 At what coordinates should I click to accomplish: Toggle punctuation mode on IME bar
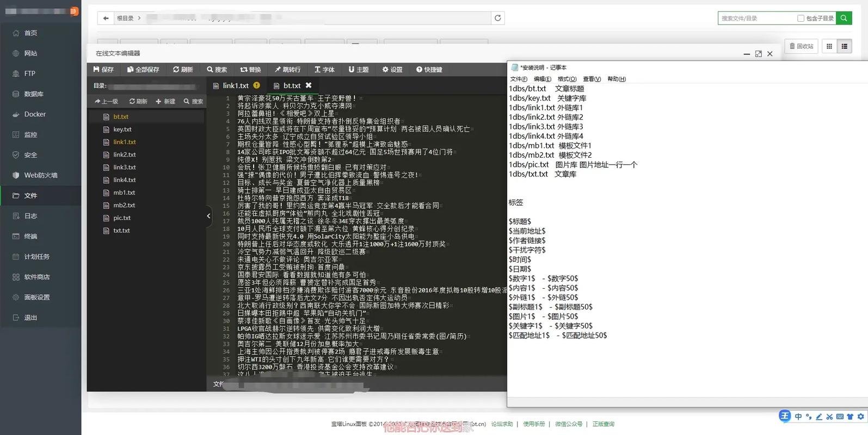(x=809, y=417)
